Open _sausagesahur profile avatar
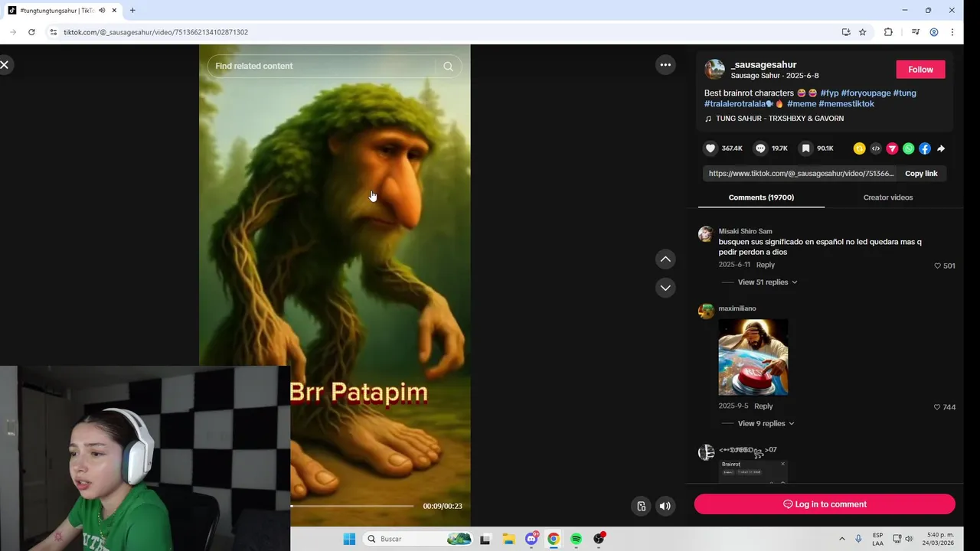 714,70
